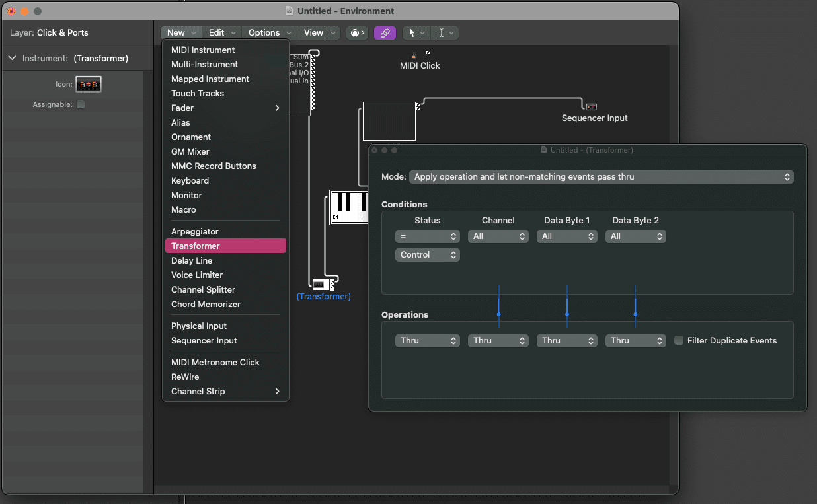Click the Data Byte 1 blue operation line

pyautogui.click(x=567, y=306)
